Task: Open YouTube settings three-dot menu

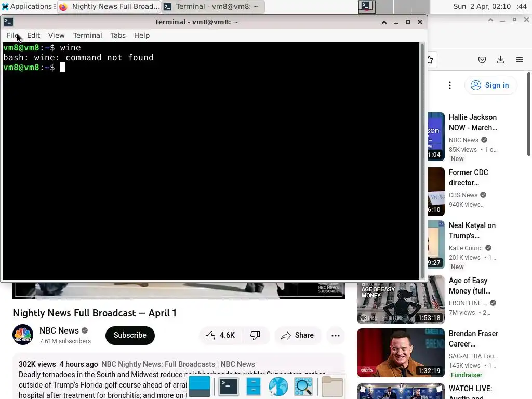Action: tap(450, 85)
